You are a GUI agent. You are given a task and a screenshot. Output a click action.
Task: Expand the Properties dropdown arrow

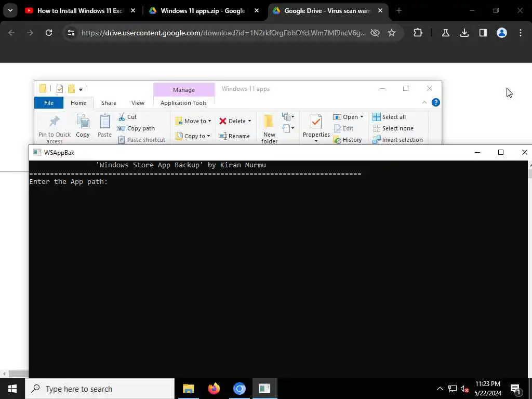(316, 141)
